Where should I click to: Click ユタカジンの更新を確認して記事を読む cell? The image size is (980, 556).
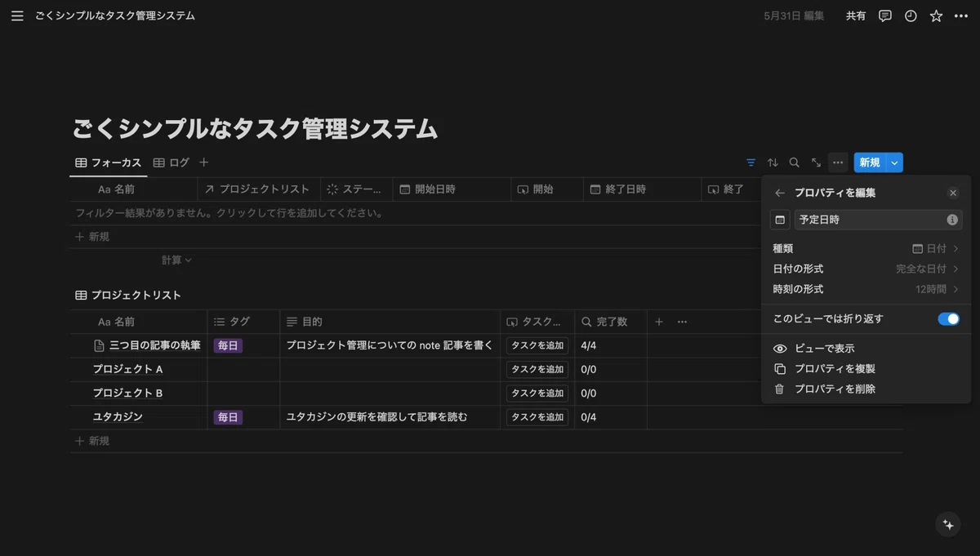(x=390, y=417)
